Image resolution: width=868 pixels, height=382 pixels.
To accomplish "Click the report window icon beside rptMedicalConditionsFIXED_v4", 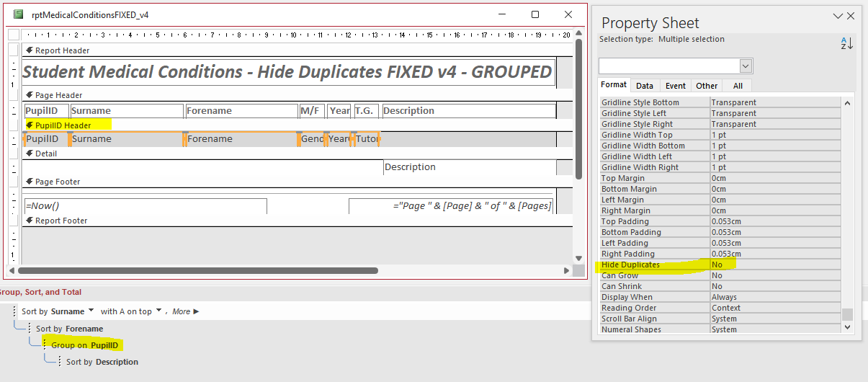I will point(18,14).
